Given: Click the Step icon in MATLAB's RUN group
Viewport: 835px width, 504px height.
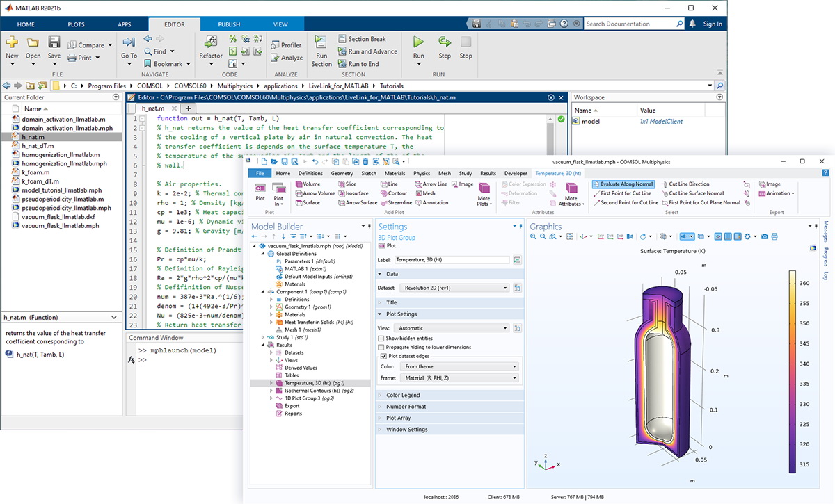Looking at the screenshot, I should pos(444,43).
